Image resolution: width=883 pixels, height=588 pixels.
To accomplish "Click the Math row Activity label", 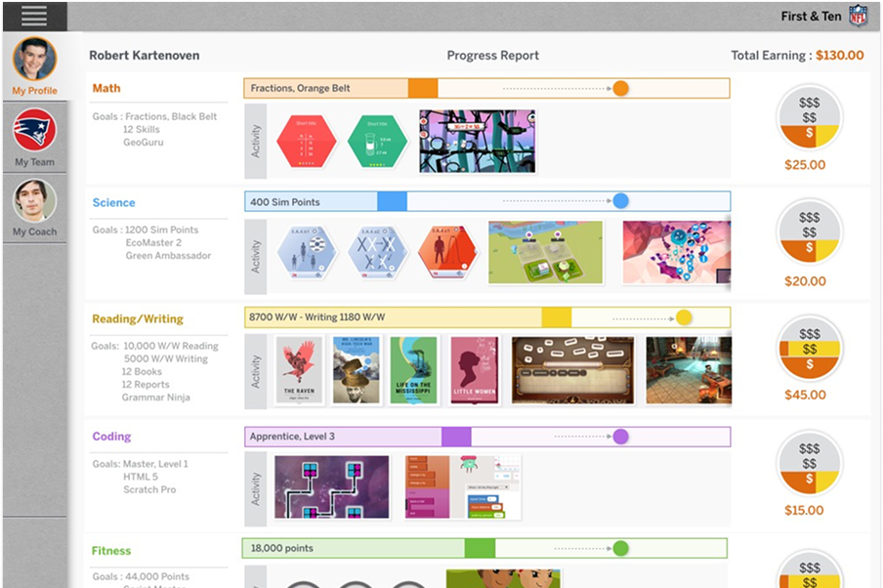I will click(256, 141).
